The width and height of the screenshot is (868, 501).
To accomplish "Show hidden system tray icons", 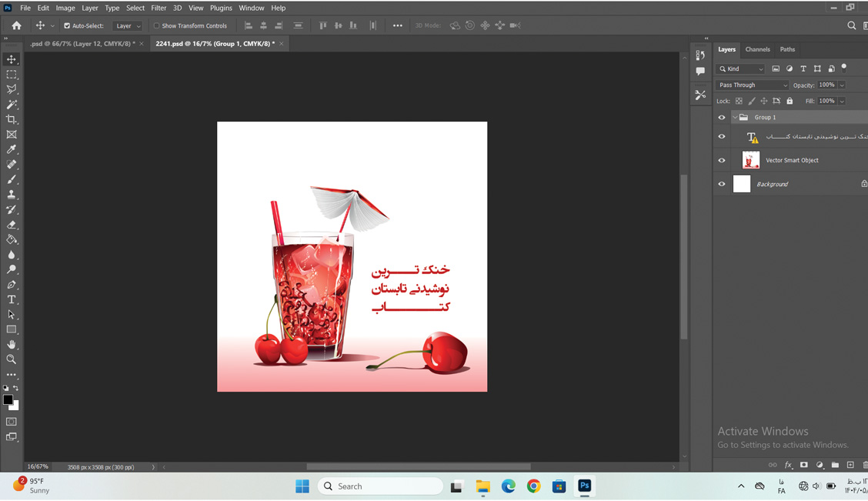I will 741,486.
